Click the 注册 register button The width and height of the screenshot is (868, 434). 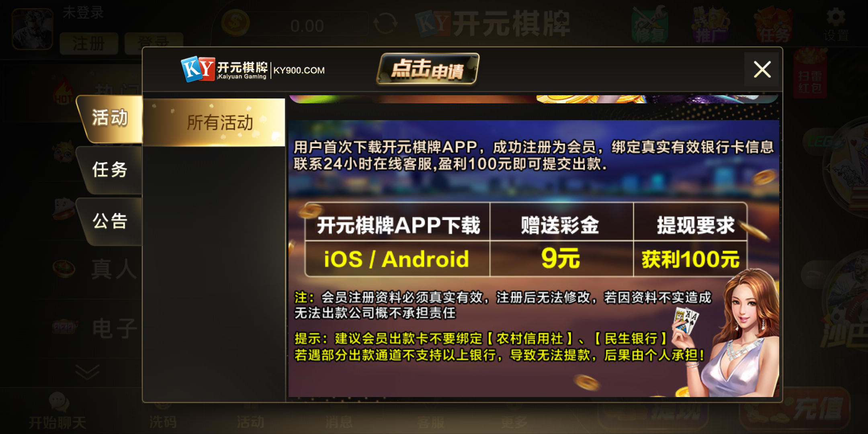(x=89, y=43)
